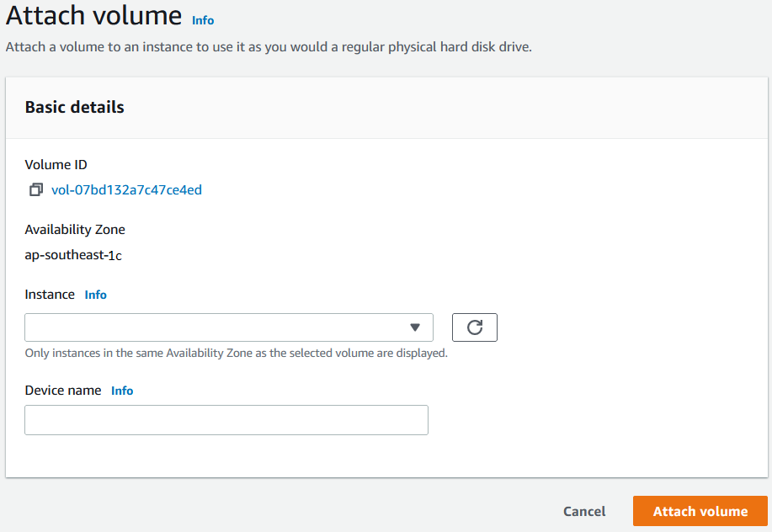
Task: Refresh the instance list
Action: point(475,327)
